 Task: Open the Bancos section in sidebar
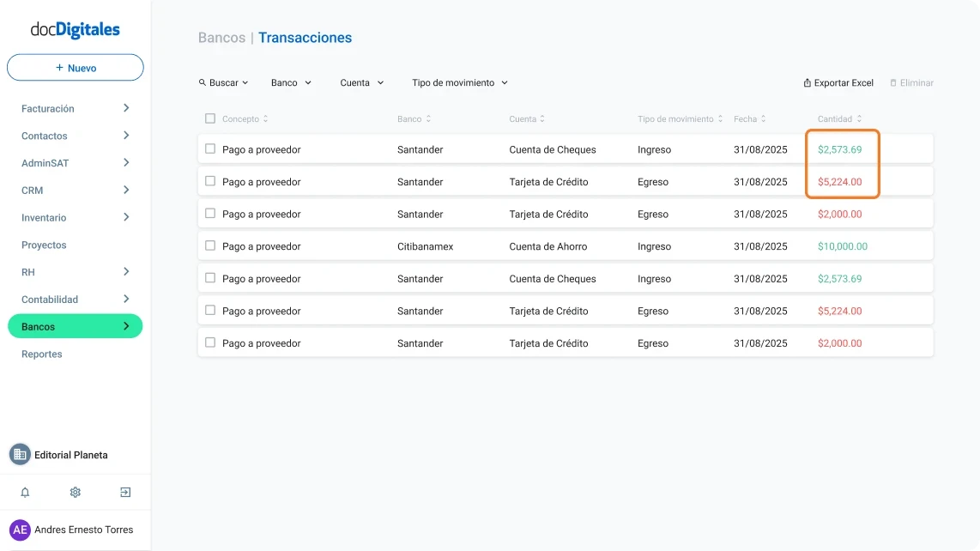point(75,326)
